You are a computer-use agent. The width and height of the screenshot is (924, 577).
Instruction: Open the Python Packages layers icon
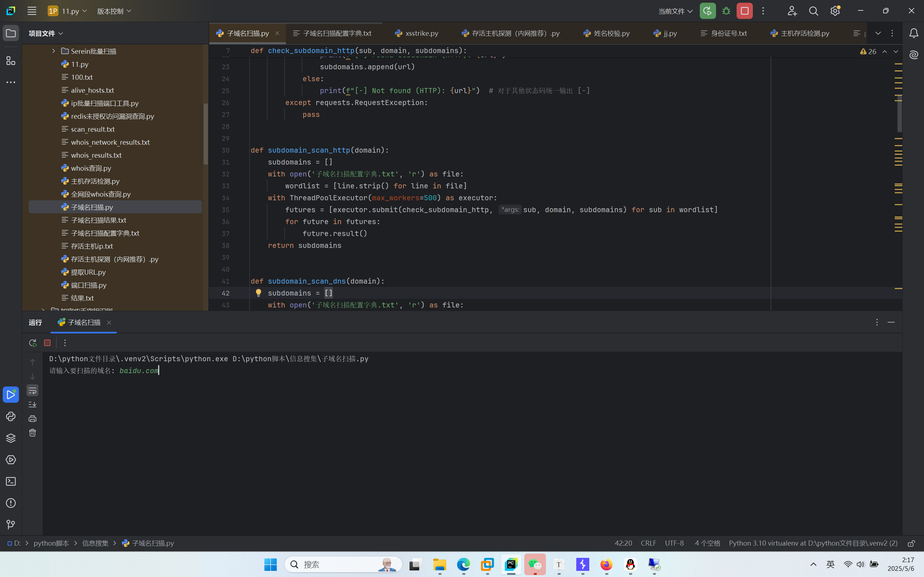tap(11, 438)
